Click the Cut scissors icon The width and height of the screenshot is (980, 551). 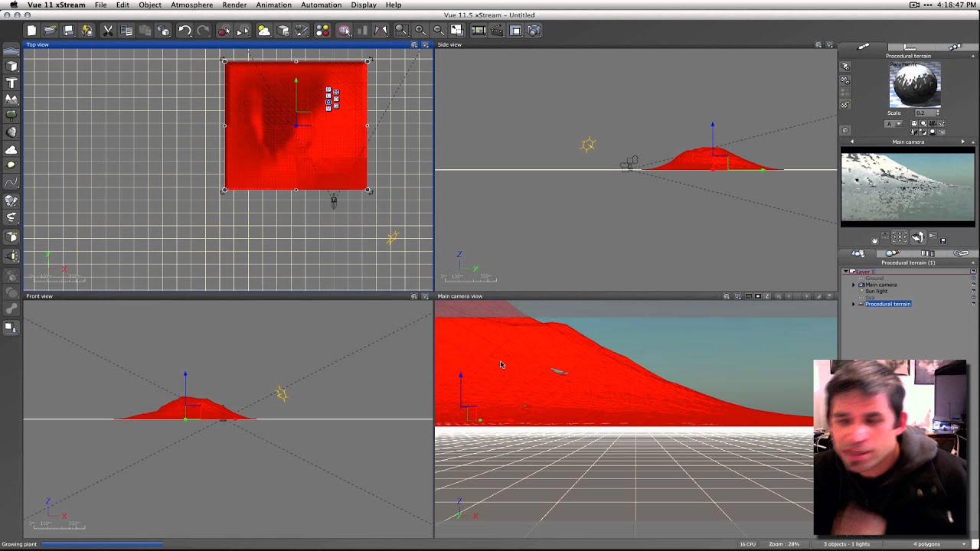coord(108,31)
